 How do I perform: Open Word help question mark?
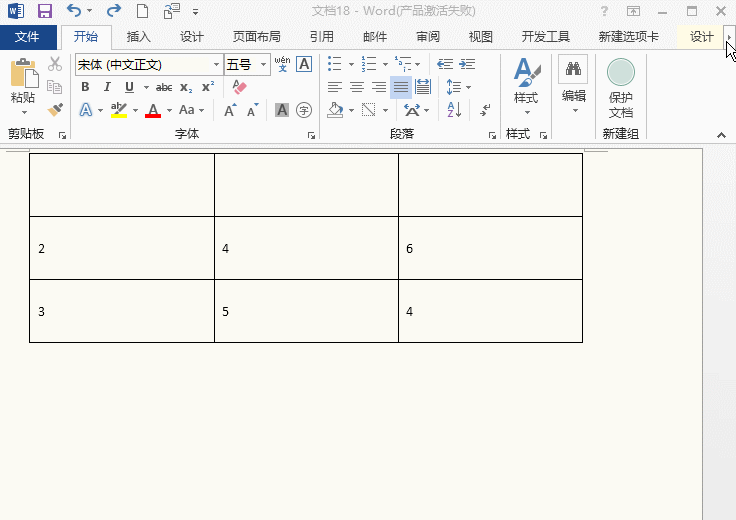point(605,11)
